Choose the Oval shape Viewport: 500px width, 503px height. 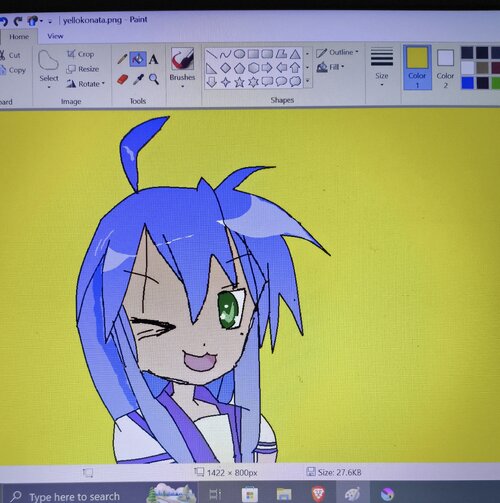click(x=239, y=54)
